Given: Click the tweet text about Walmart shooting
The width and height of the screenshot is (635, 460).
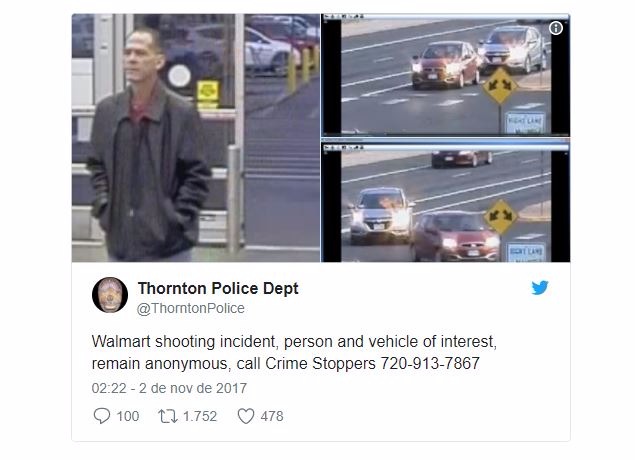Looking at the screenshot, I should point(294,352).
